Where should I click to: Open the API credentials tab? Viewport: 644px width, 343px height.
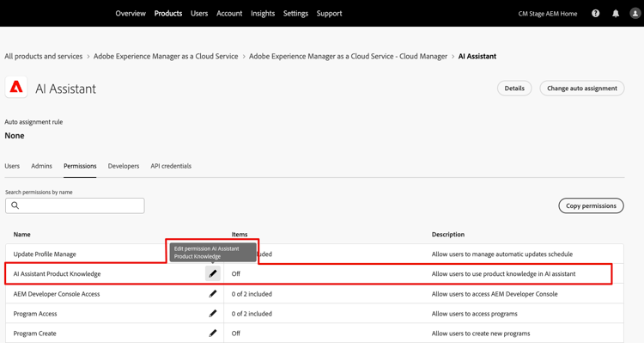click(x=171, y=166)
